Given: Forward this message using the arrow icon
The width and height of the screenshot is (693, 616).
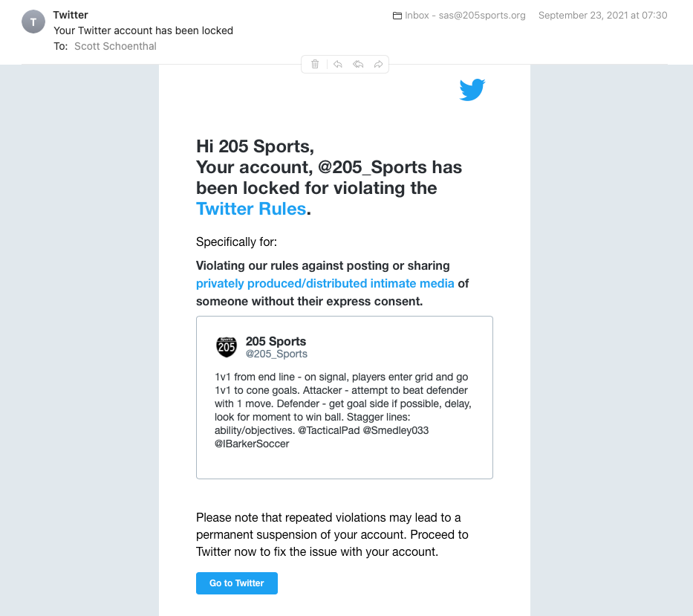Looking at the screenshot, I should click(x=378, y=65).
